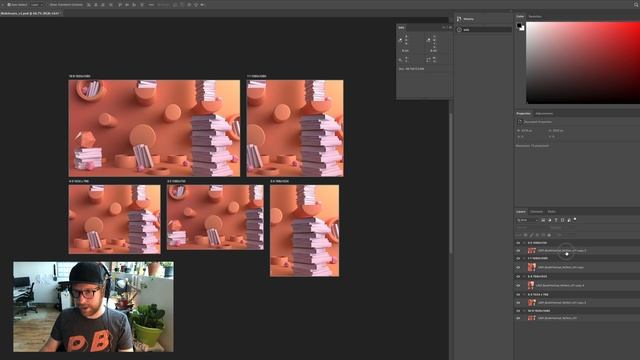This screenshot has height=360, width=640.
Task: Click the canvas vertical scrollbar
Action: coord(451,184)
